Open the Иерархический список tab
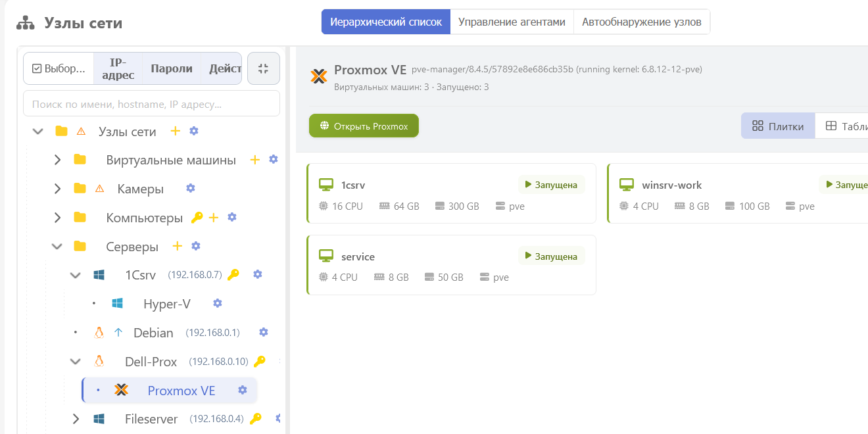Image resolution: width=868 pixels, height=434 pixels. coord(386,22)
